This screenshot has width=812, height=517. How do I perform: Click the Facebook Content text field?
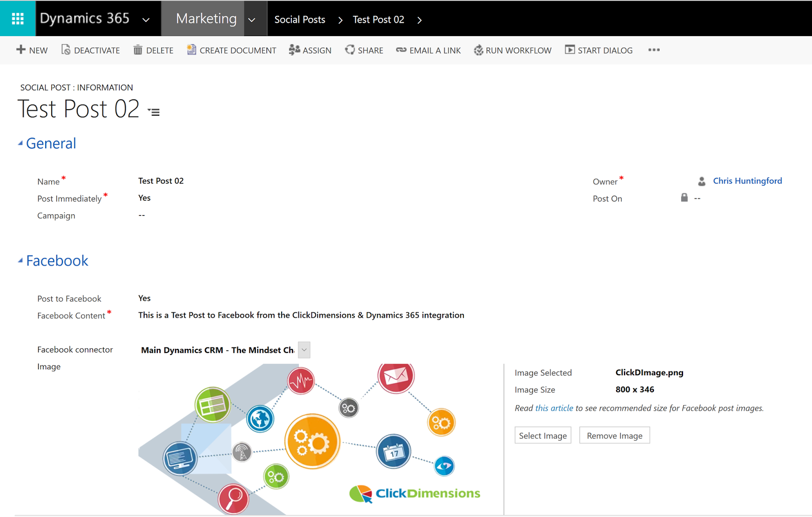[301, 315]
